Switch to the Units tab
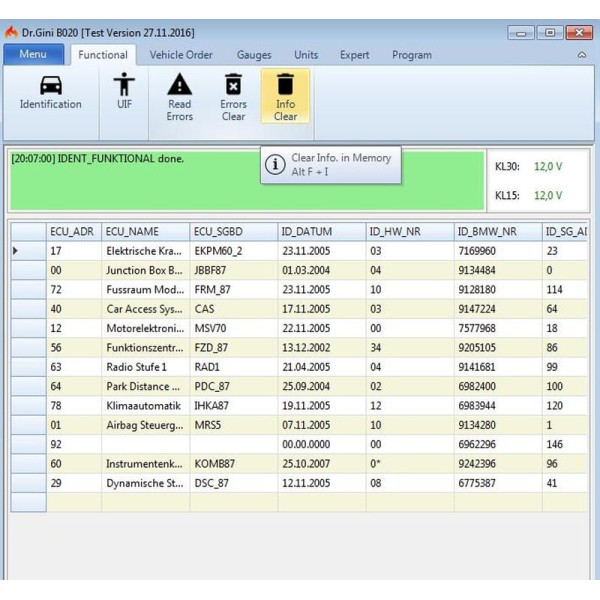 [306, 55]
